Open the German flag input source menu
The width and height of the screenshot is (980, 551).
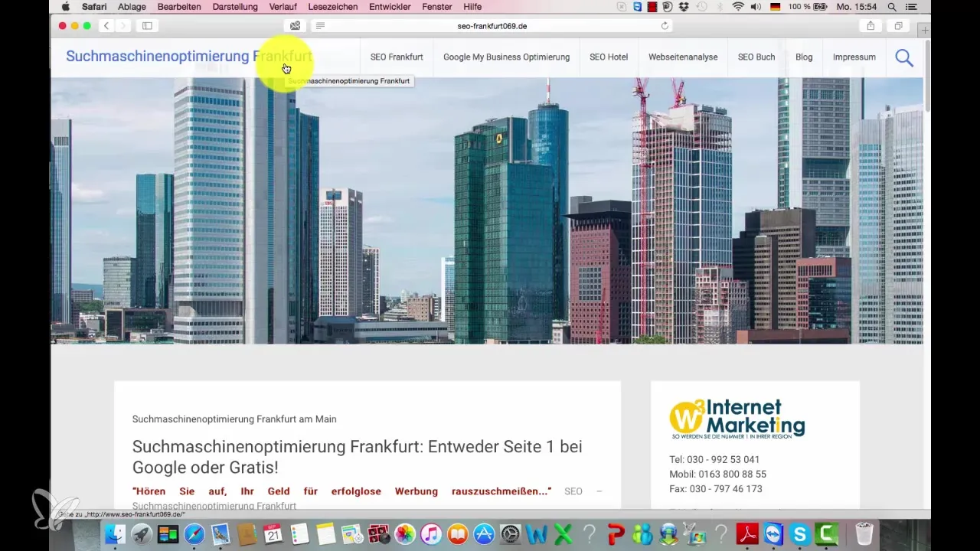[x=775, y=7]
